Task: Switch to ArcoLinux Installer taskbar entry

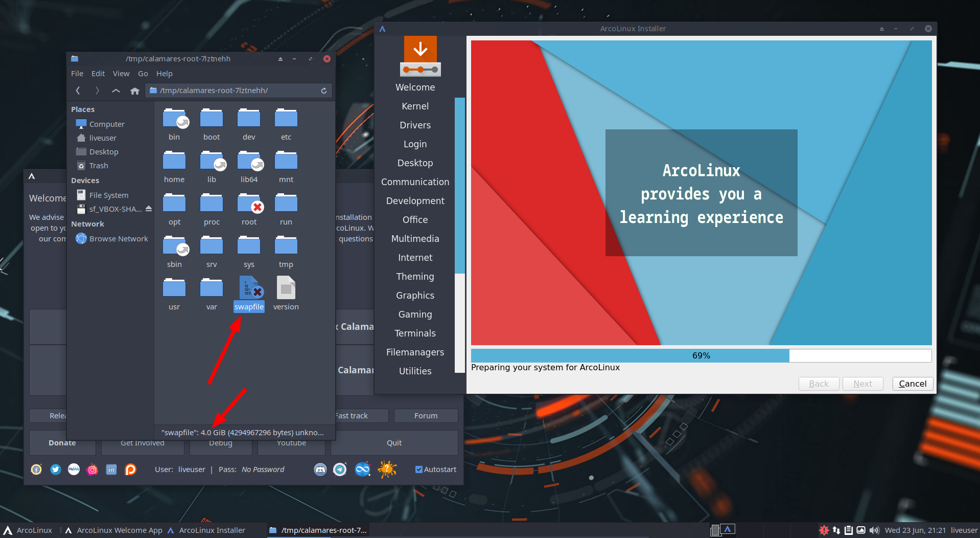Action: click(206, 530)
